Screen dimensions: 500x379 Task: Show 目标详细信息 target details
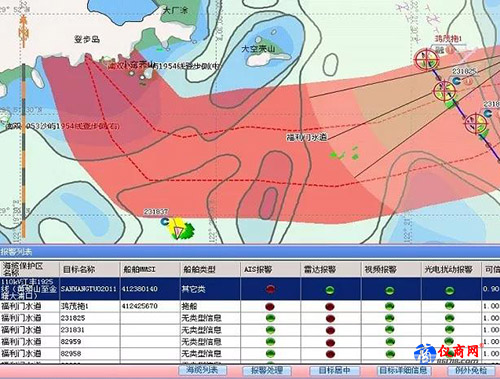point(403,370)
